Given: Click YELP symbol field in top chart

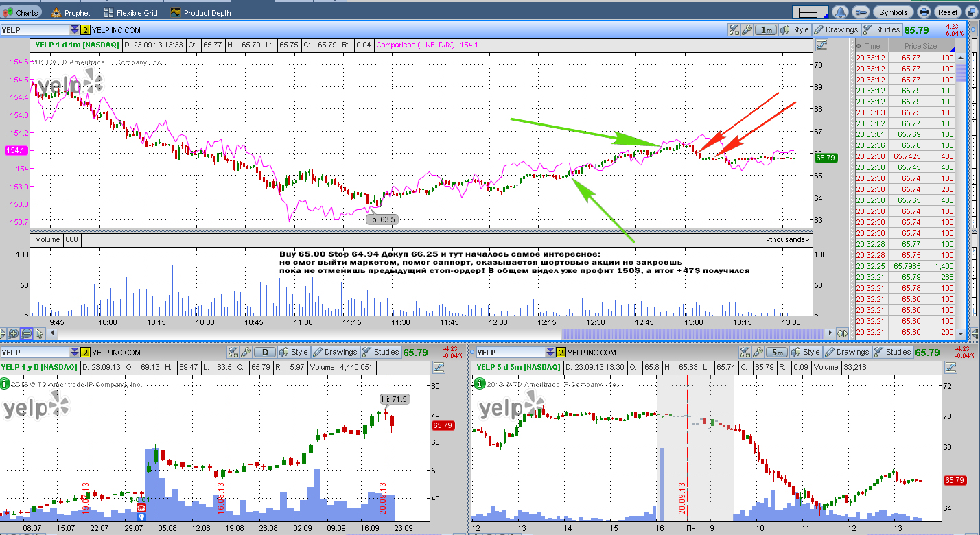Looking at the screenshot, I should [35, 30].
